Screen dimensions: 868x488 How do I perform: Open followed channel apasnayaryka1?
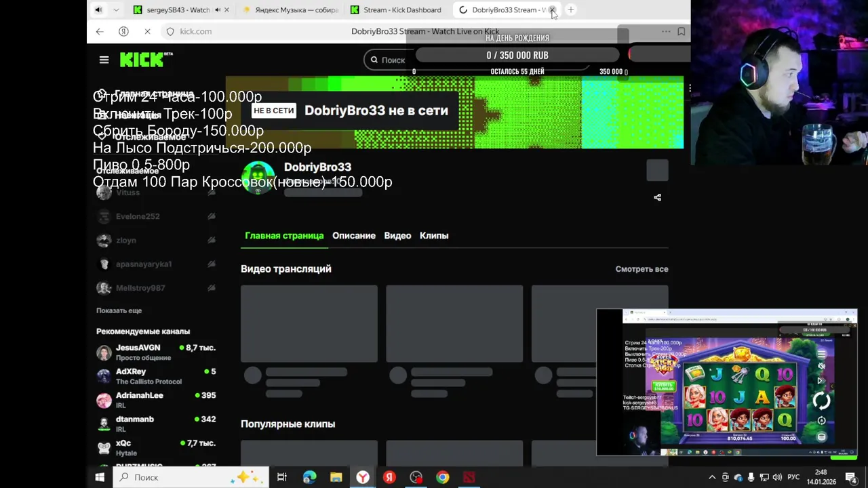(x=156, y=264)
